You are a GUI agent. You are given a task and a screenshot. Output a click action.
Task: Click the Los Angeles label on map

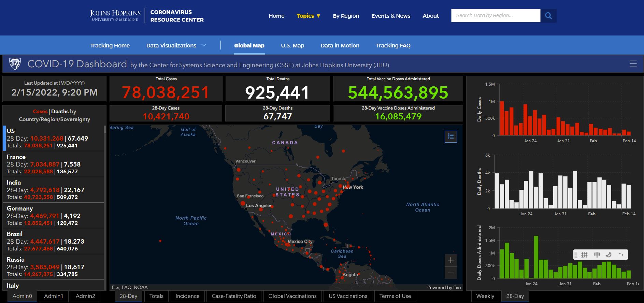click(259, 206)
